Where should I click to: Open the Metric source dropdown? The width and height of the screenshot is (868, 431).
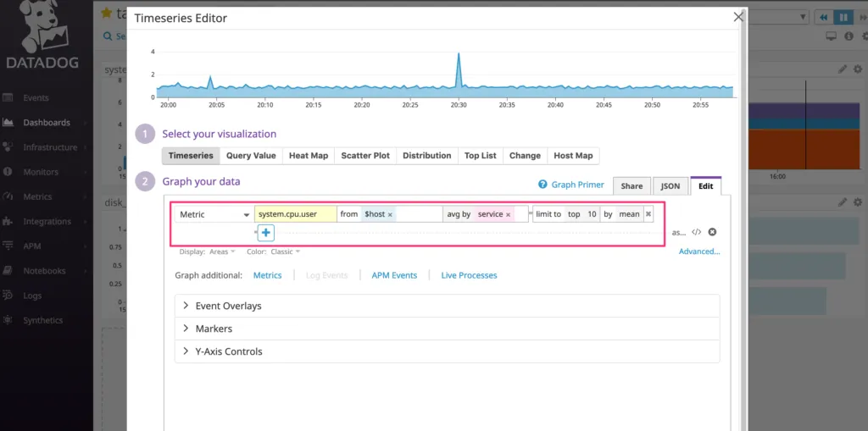coord(214,214)
